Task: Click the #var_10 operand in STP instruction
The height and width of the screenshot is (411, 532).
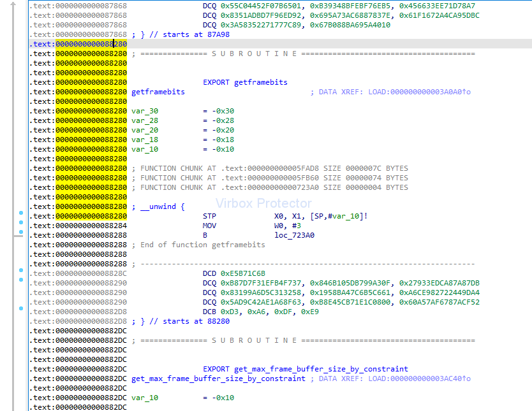Action: click(x=344, y=216)
